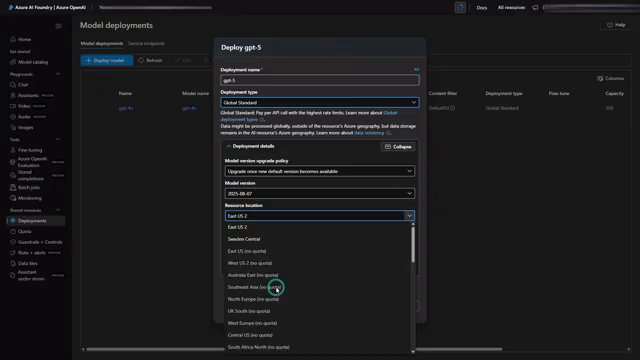Screen dimensions: 640x360
Task: Click scroll-down arrow of location list
Action: click(413, 351)
